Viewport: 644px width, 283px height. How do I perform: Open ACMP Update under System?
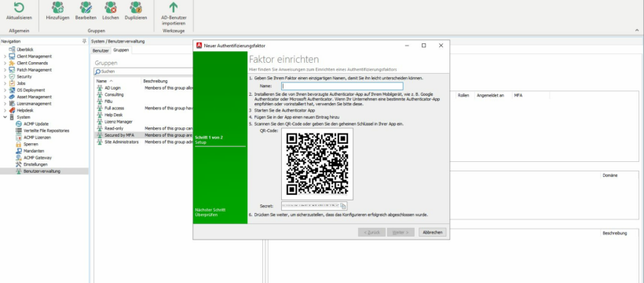click(35, 124)
